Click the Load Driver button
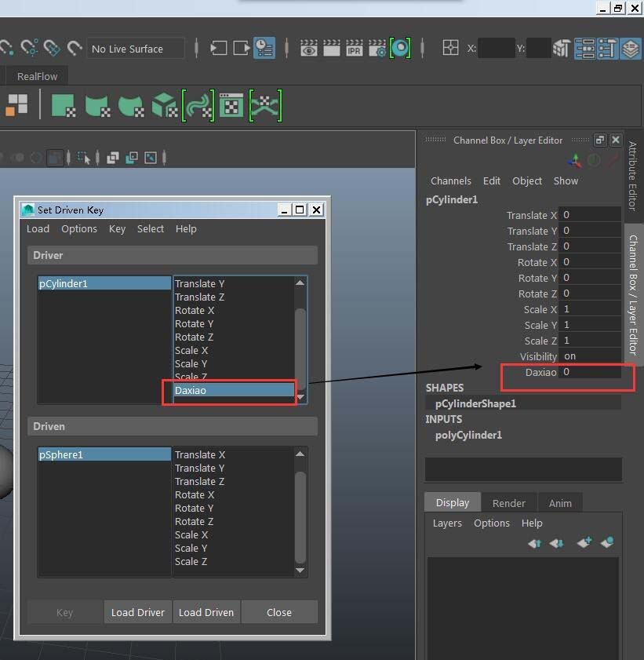This screenshot has height=660, width=644. 138,612
